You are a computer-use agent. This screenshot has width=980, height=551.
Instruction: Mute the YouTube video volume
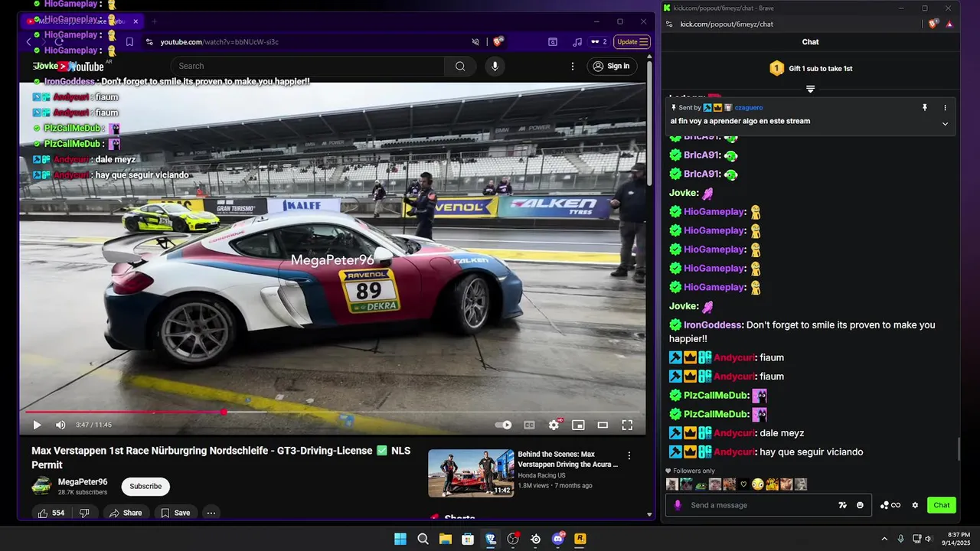coord(60,425)
